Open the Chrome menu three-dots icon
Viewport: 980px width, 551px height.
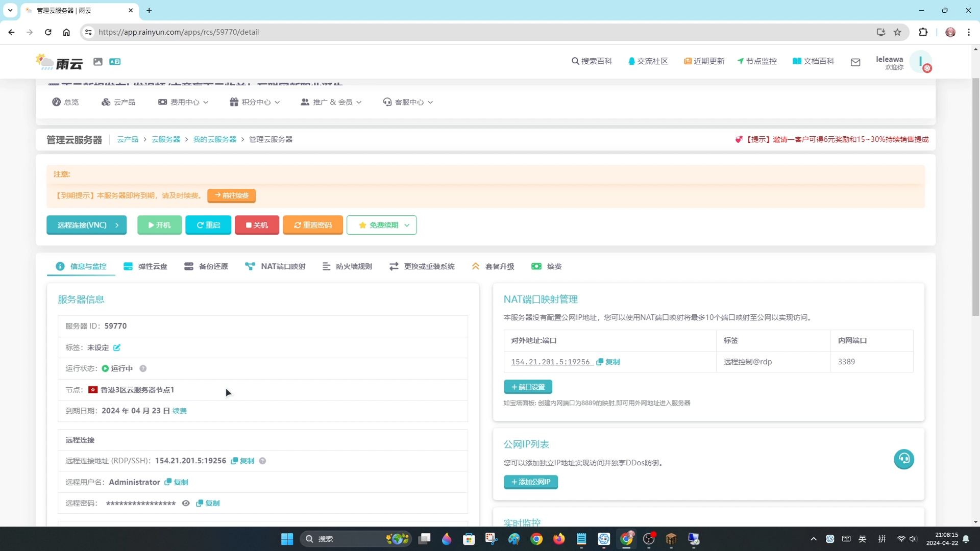(969, 32)
